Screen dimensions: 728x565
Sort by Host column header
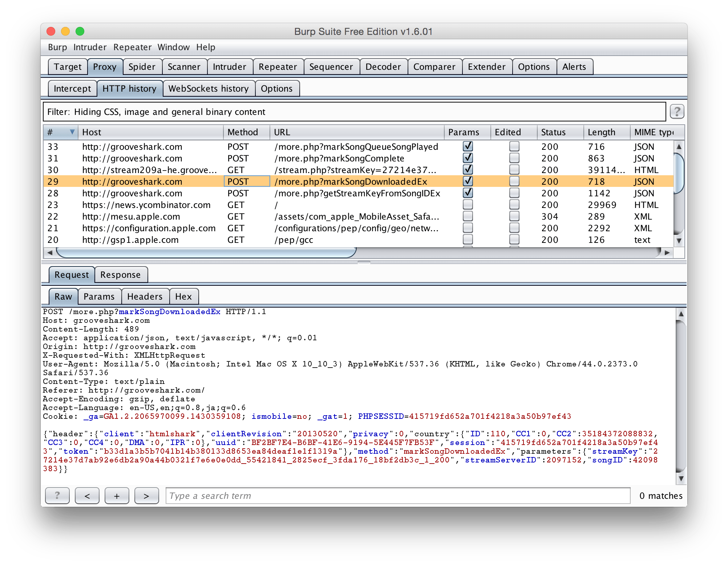151,132
